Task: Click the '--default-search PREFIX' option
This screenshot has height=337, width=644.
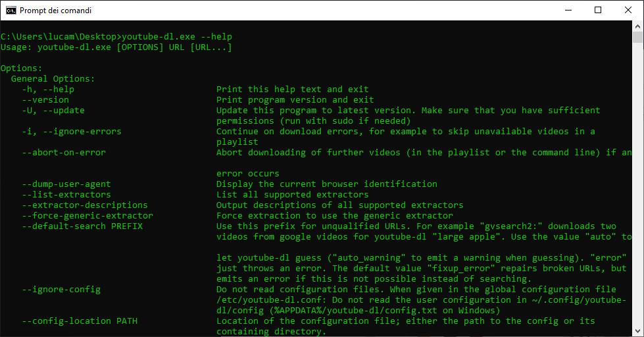Action: pos(82,226)
